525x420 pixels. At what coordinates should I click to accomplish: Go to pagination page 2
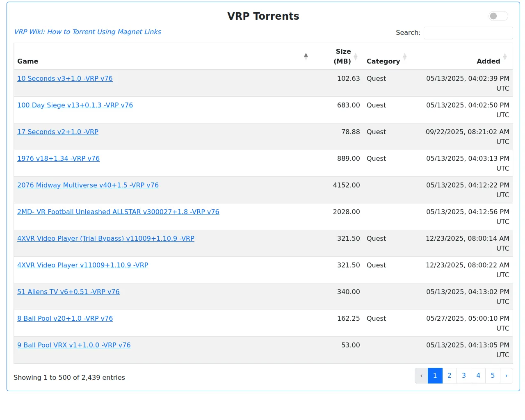tap(450, 376)
